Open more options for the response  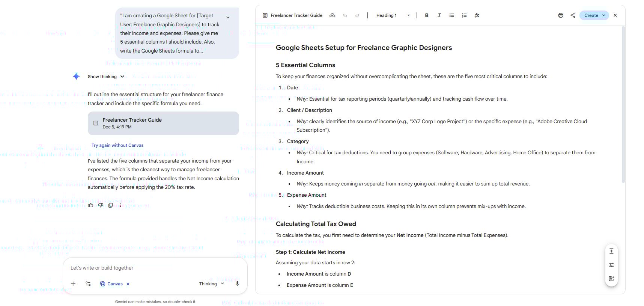click(120, 205)
